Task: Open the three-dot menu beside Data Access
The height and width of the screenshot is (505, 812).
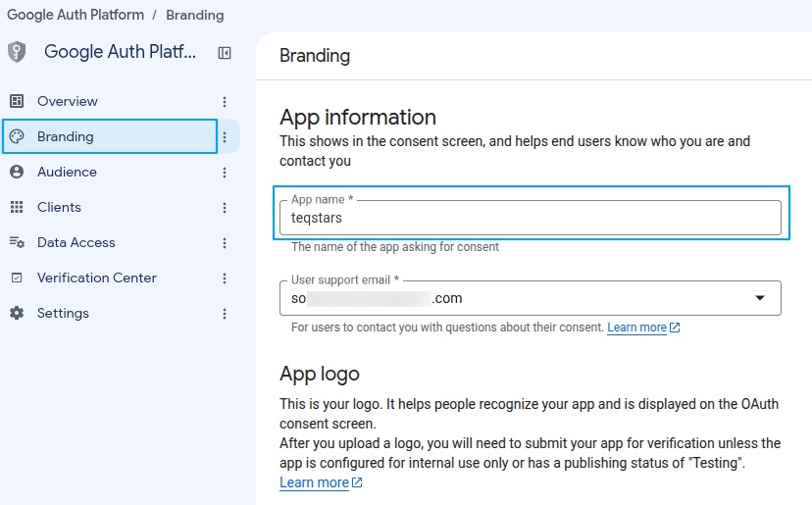Action: (x=225, y=243)
